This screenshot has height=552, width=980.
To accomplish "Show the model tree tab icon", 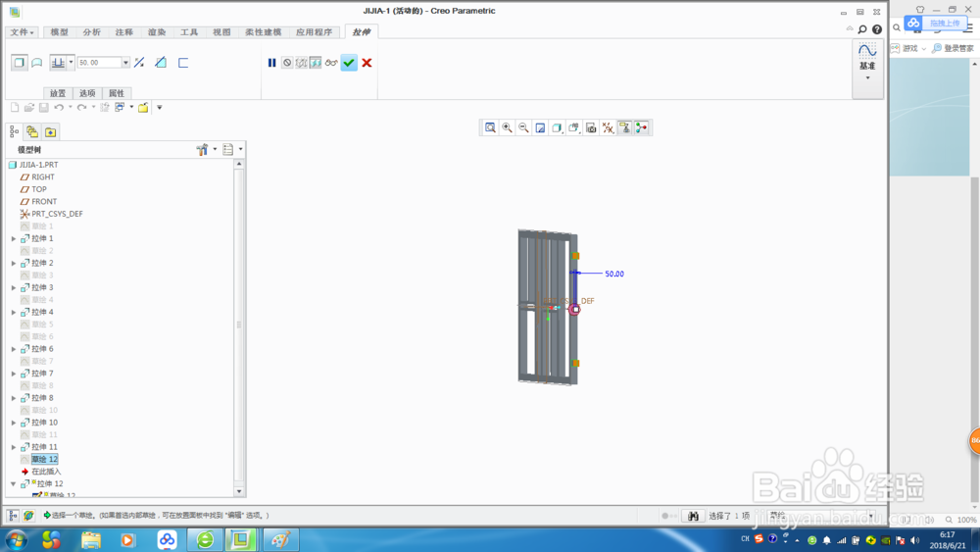I will (x=15, y=132).
